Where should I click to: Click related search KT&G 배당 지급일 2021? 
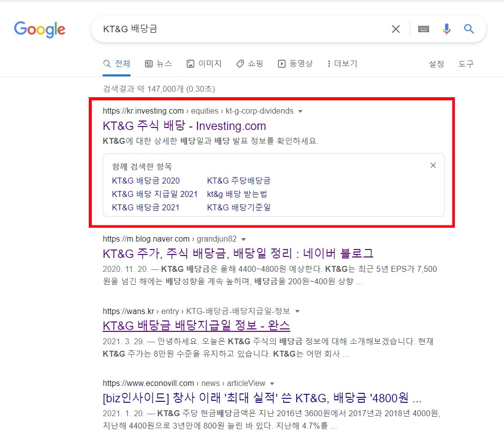point(155,194)
